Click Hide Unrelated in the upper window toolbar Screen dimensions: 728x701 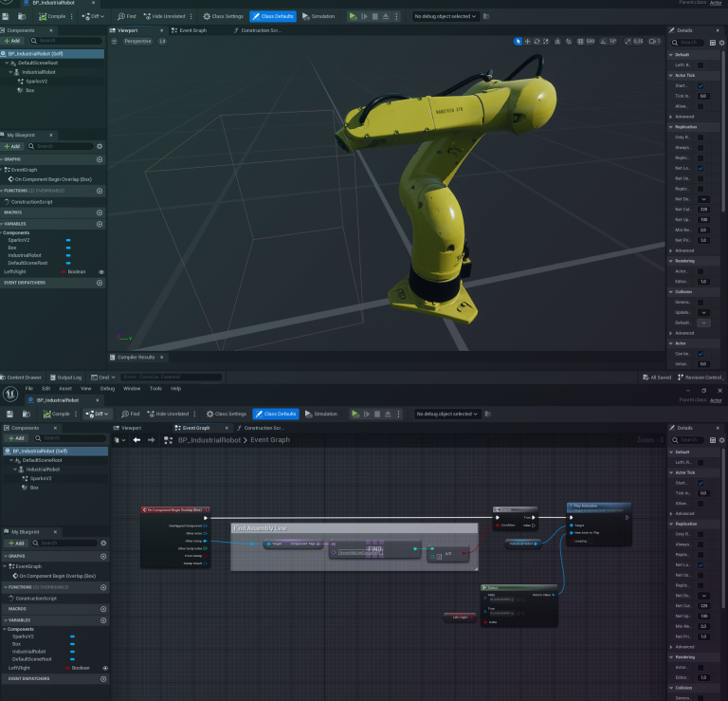[164, 16]
